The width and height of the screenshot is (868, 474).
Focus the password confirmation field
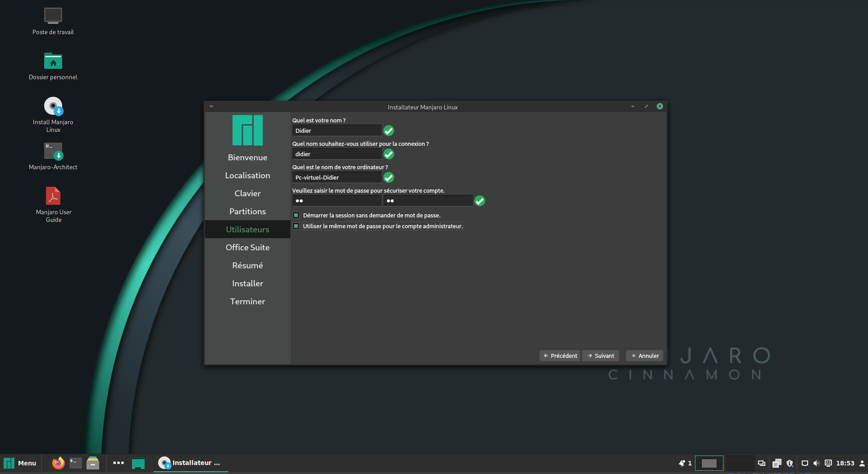[x=428, y=201]
